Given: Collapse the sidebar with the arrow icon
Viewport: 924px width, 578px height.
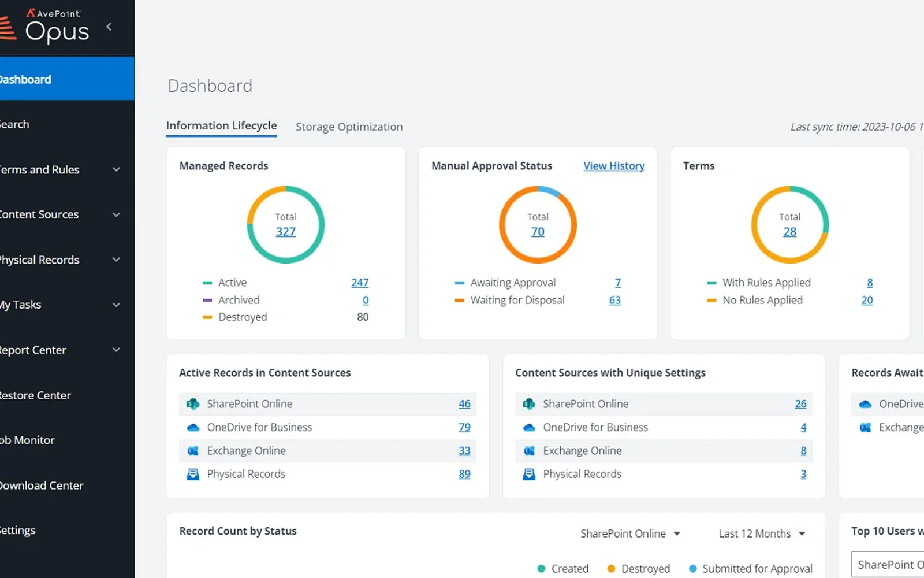Looking at the screenshot, I should (109, 27).
